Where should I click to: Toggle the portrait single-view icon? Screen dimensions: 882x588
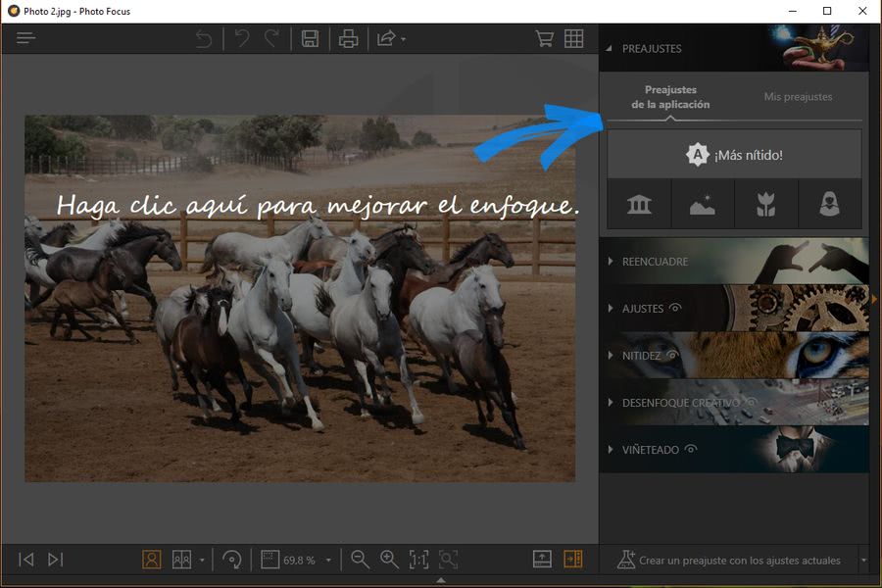tap(151, 560)
